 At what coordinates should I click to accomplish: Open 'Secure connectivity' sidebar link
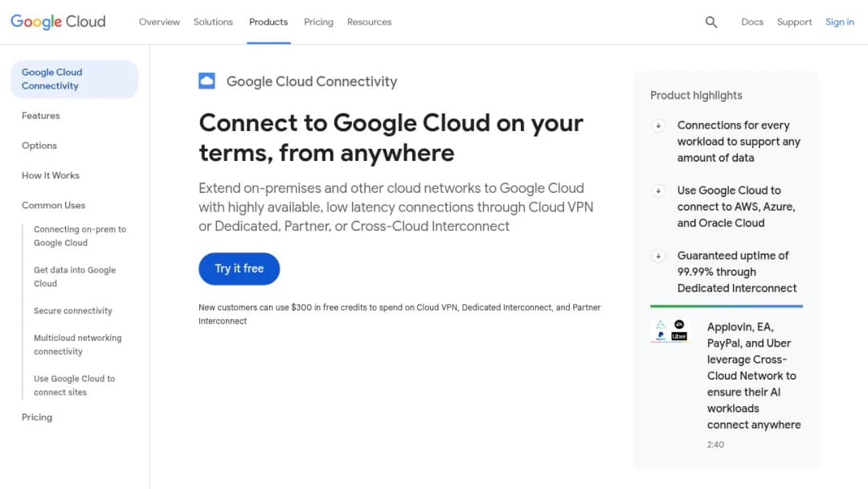(73, 310)
